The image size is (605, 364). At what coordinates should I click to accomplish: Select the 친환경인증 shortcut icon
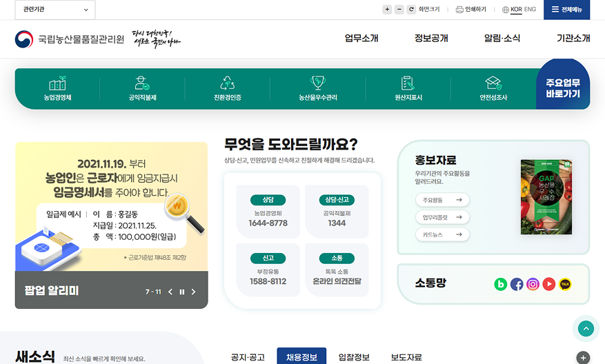coord(227,88)
